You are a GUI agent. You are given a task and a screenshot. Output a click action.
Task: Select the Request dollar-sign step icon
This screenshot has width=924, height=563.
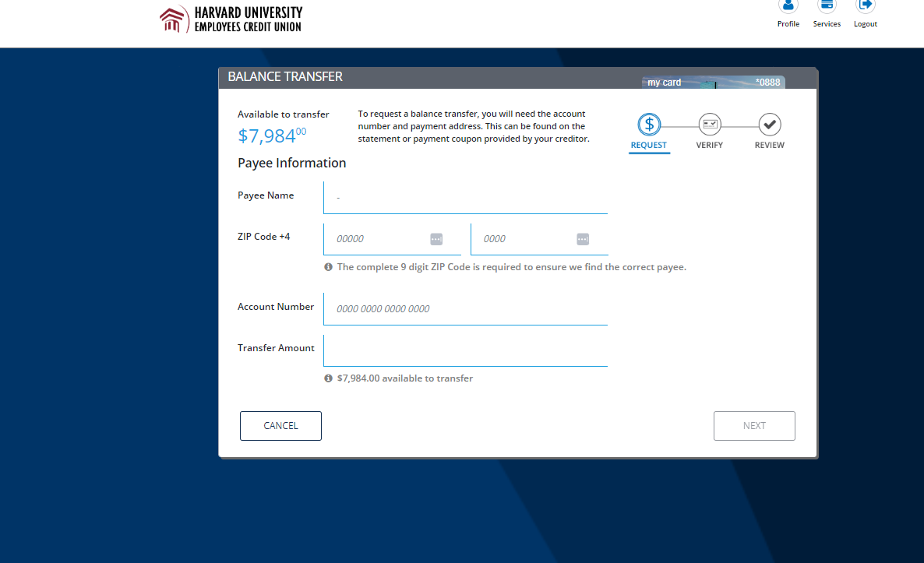click(649, 125)
